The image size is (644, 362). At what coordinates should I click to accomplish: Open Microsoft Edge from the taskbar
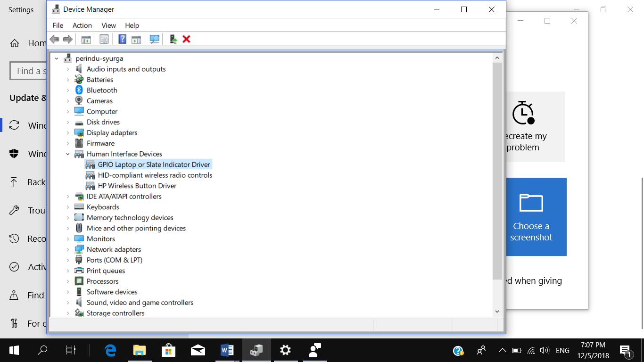point(111,350)
